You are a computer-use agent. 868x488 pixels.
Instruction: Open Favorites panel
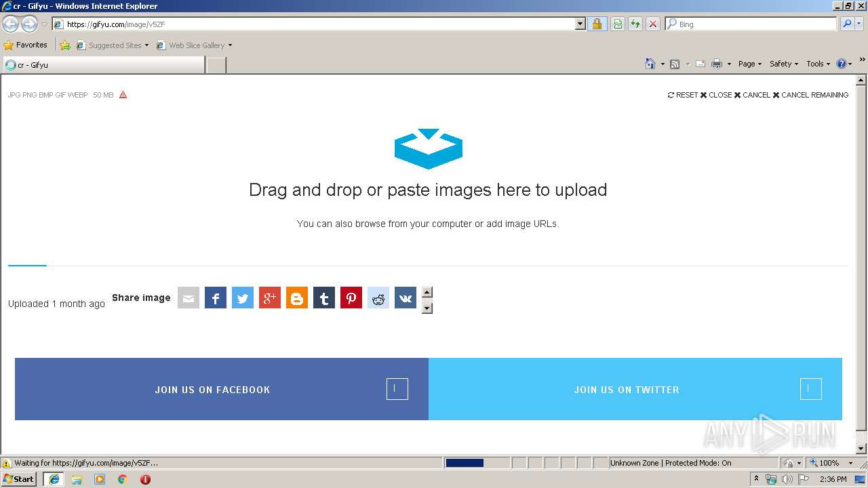26,45
